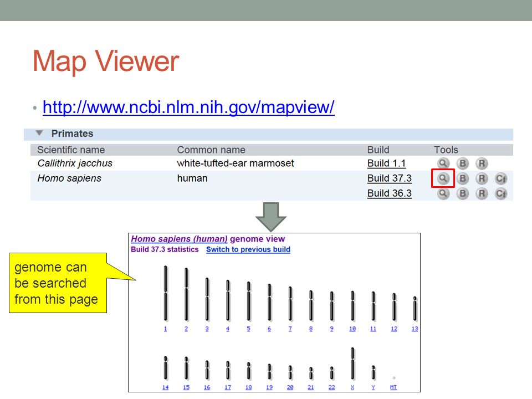This screenshot has height=399, width=532.
Task: Open chromosome 10 number link
Action: [352, 329]
